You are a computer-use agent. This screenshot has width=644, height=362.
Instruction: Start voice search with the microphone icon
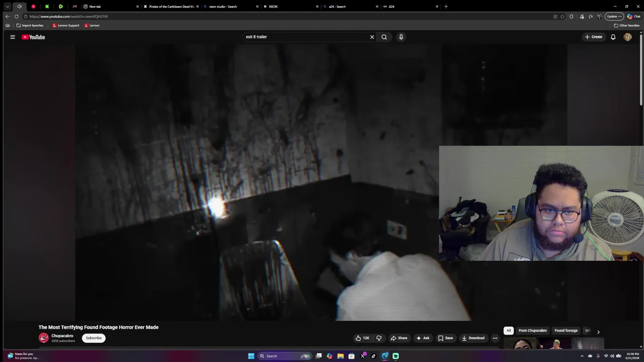(401, 37)
